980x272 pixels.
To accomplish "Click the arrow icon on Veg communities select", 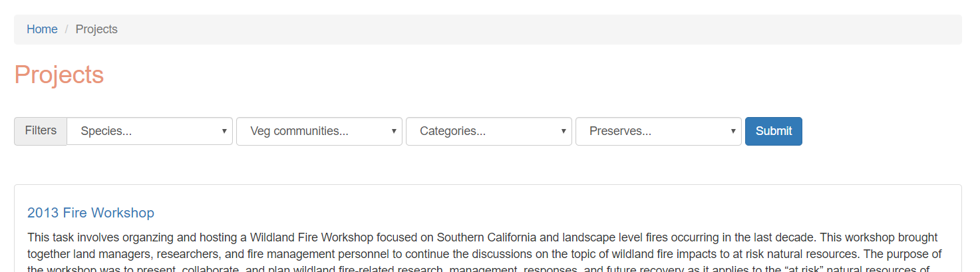I will pos(394,131).
